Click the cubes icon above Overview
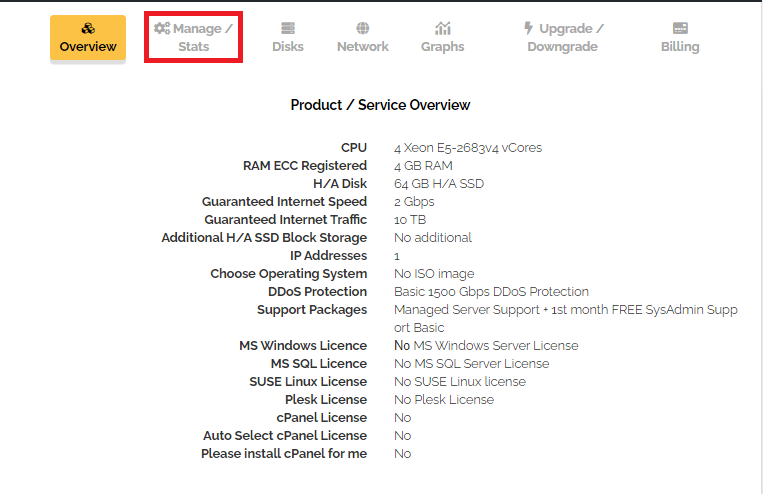The width and height of the screenshot is (763, 494). click(88, 28)
